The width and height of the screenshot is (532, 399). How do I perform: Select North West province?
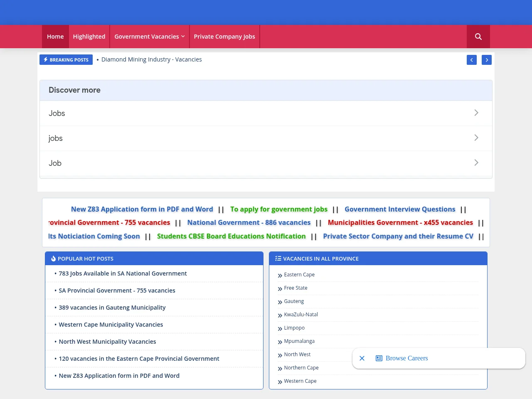tap(297, 355)
